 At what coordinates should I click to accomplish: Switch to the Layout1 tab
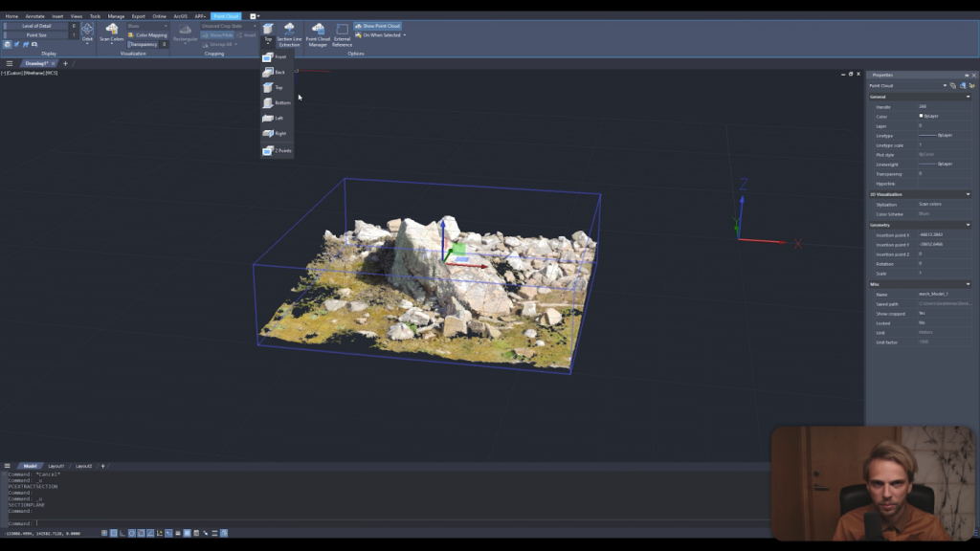56,466
